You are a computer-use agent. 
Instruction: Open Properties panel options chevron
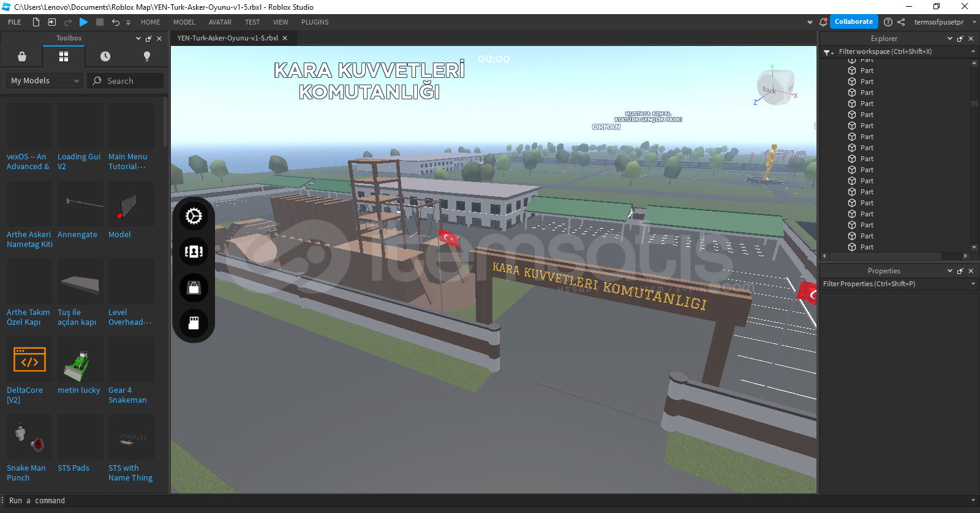(950, 271)
